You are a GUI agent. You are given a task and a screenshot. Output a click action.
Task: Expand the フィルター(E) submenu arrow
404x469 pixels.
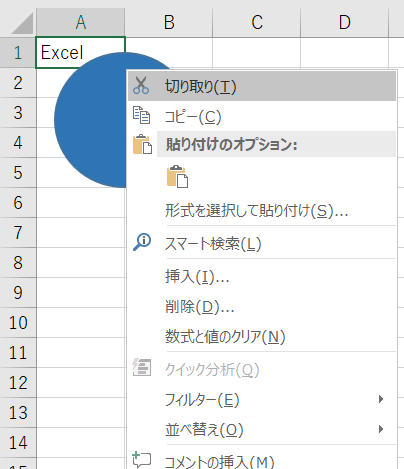click(x=381, y=399)
